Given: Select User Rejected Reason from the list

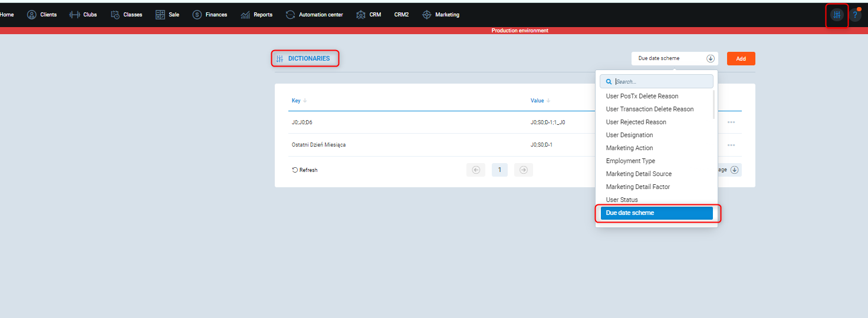Looking at the screenshot, I should (x=636, y=122).
